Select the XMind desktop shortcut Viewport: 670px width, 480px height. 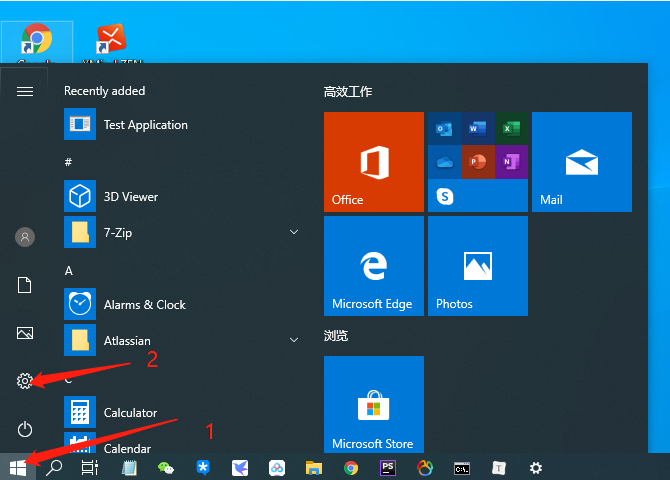pyautogui.click(x=111, y=42)
